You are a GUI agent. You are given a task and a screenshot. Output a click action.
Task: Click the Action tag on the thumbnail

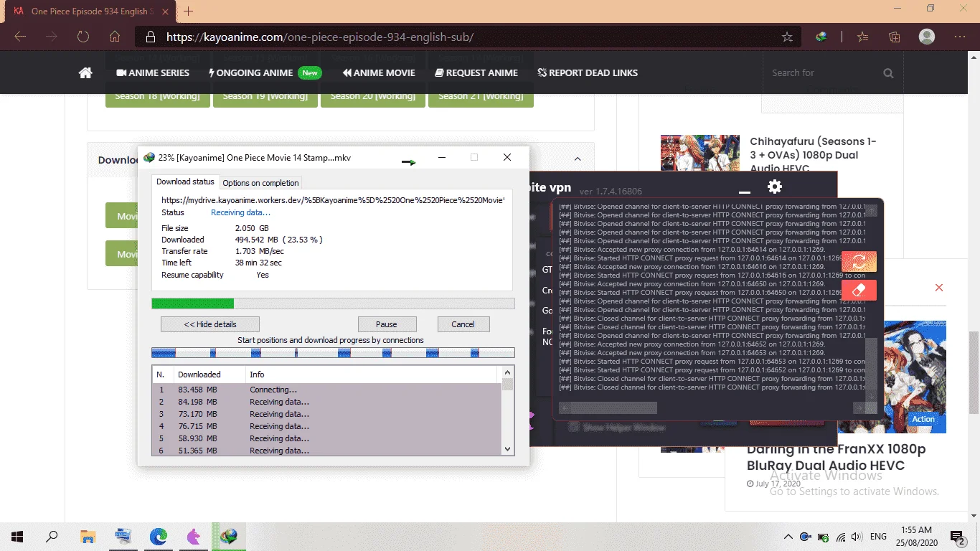click(x=923, y=419)
